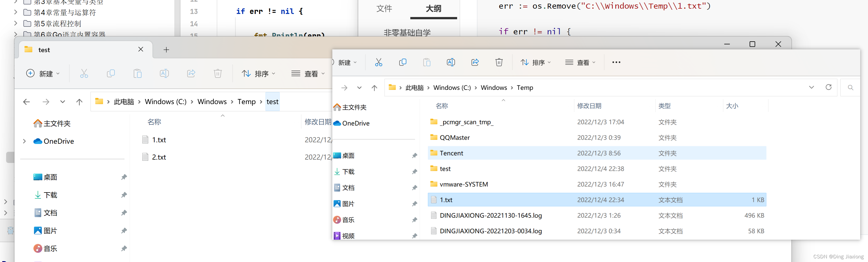This screenshot has width=868, height=262.
Task: Click search magnifier in Temp window
Action: point(850,88)
